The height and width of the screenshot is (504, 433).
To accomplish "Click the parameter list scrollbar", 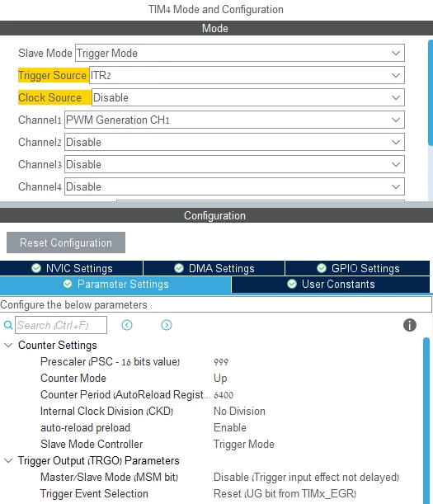I will (426, 421).
